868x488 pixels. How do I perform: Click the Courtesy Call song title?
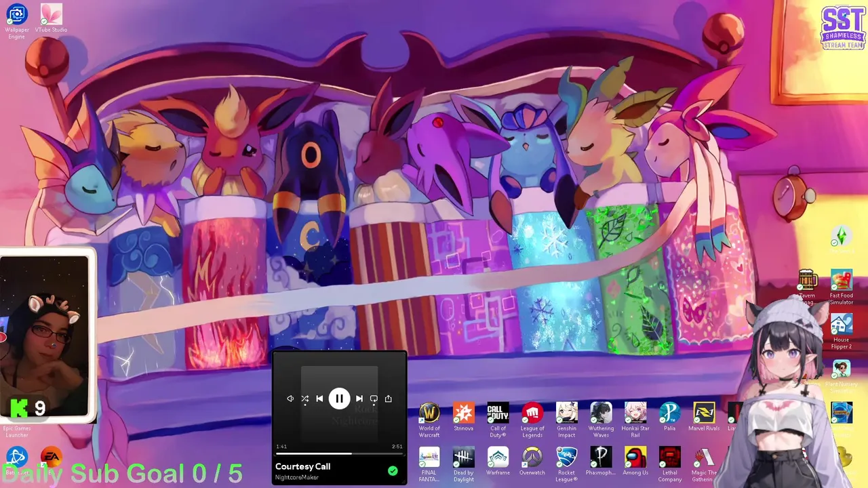click(x=303, y=466)
